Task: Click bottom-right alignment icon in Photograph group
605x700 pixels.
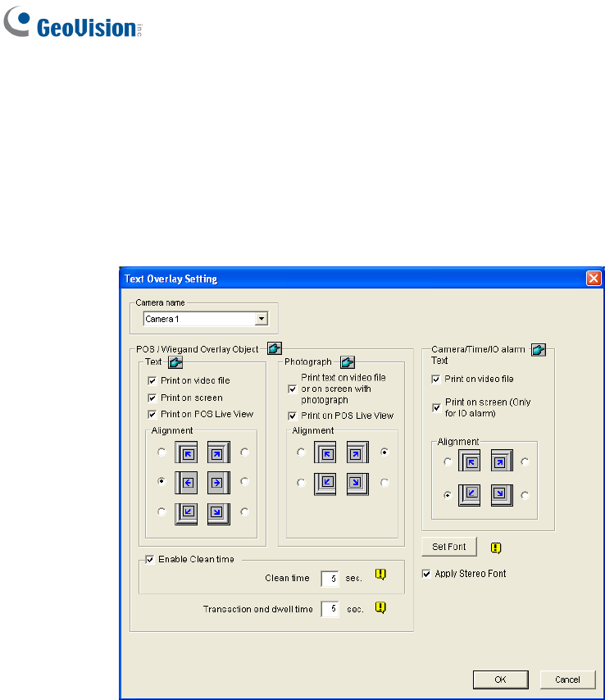Action: (x=357, y=484)
